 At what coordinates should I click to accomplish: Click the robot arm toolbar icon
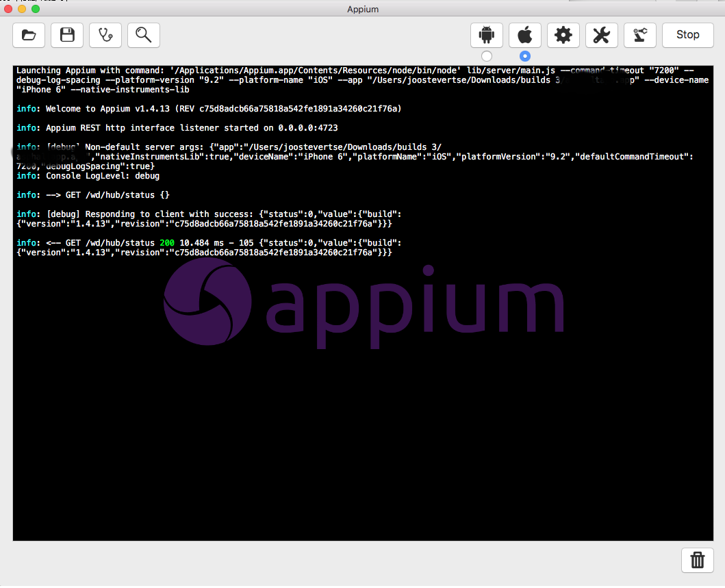pyautogui.click(x=639, y=35)
